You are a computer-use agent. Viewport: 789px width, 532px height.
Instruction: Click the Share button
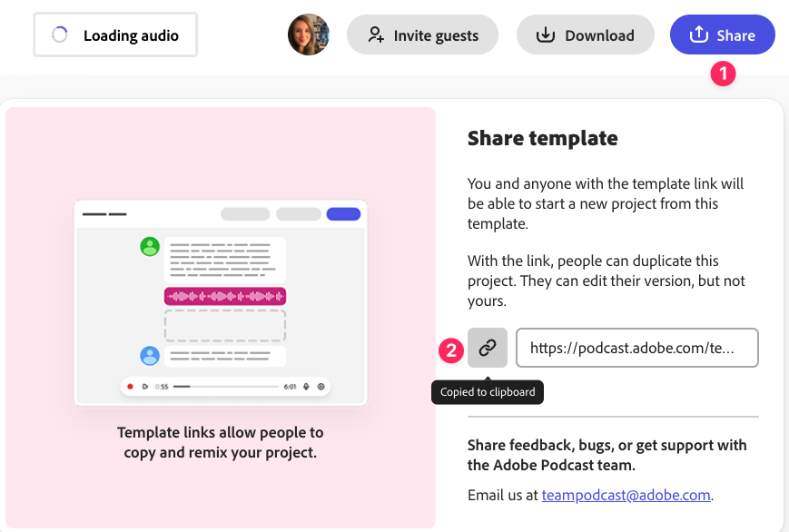pyautogui.click(x=723, y=34)
